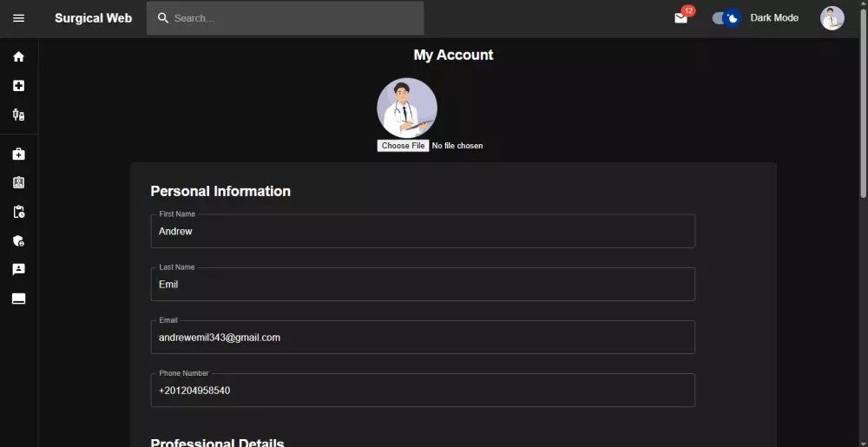Viewport: 868px width, 447px height.
Task: Click the Choose File button
Action: click(x=403, y=146)
